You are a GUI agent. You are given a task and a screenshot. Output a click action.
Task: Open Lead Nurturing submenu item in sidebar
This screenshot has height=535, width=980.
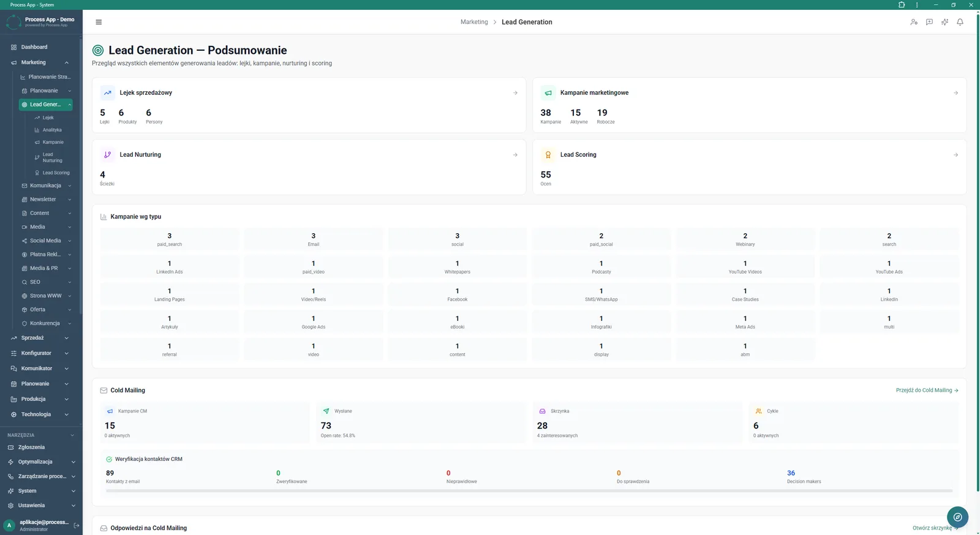52,157
